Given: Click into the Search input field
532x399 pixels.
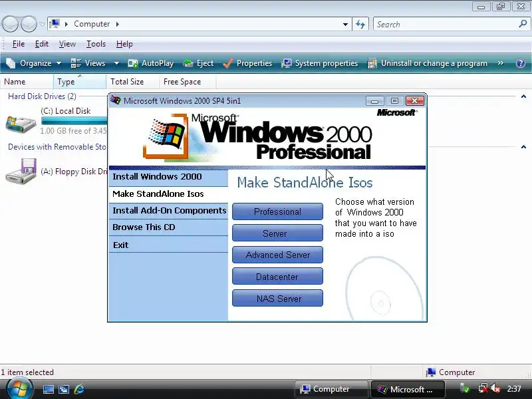Looking at the screenshot, I should coord(446,25).
